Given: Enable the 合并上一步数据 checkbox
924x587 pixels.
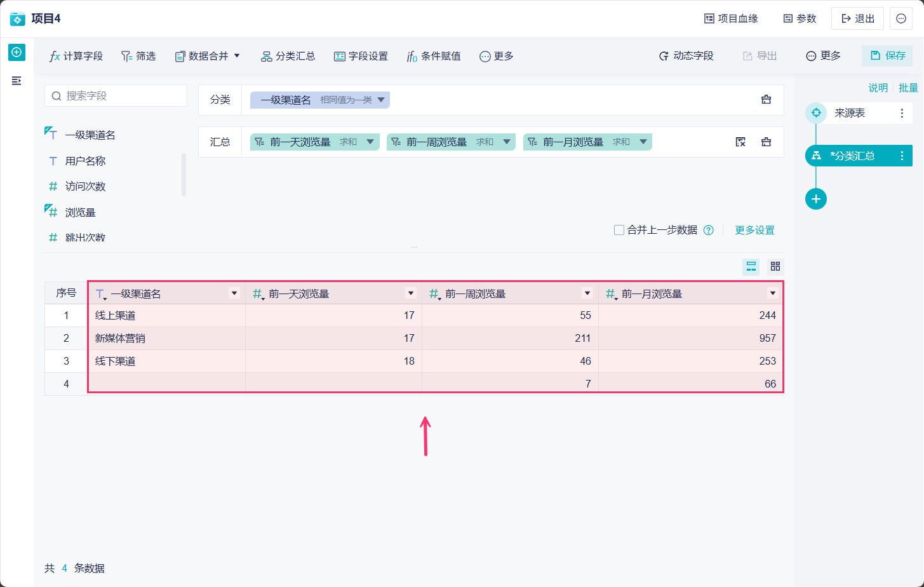Looking at the screenshot, I should pos(619,230).
